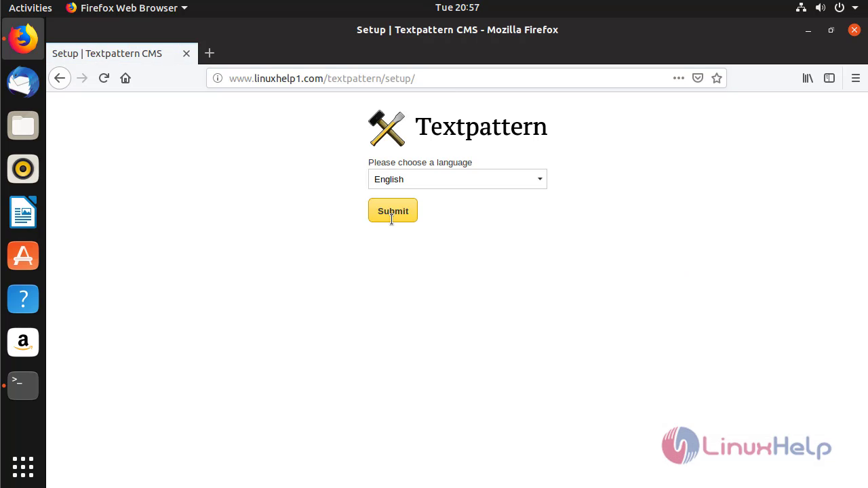Toggle the Firefox sidebar view
Image resolution: width=868 pixels, height=488 pixels.
tap(829, 78)
